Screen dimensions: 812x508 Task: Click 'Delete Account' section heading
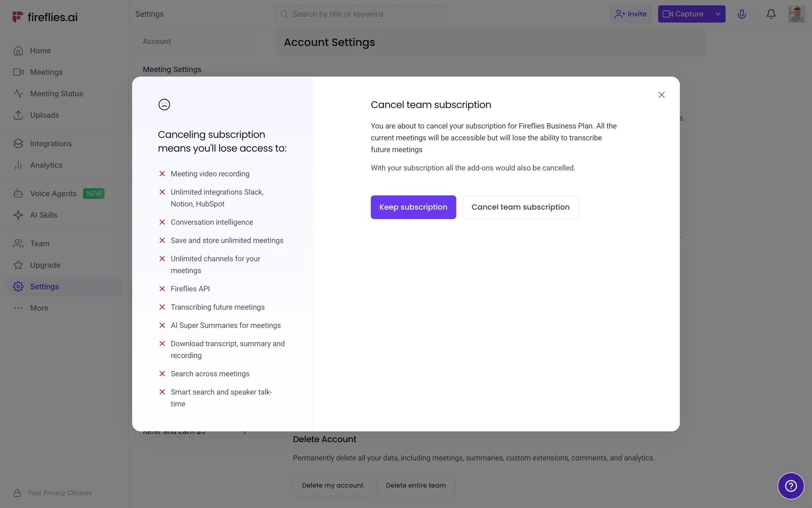click(x=324, y=439)
